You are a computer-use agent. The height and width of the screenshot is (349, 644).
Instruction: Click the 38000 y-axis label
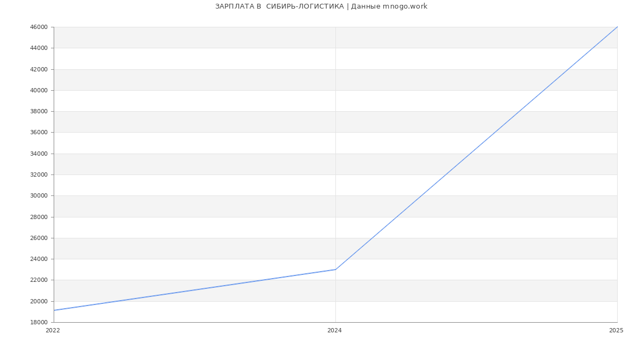(39, 111)
